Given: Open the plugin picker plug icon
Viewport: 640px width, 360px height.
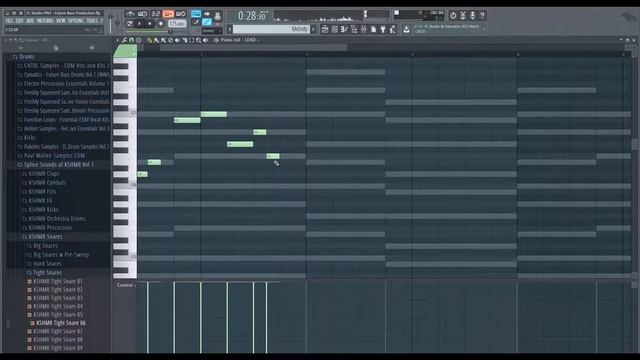Looking at the screenshot, I should 383,29.
